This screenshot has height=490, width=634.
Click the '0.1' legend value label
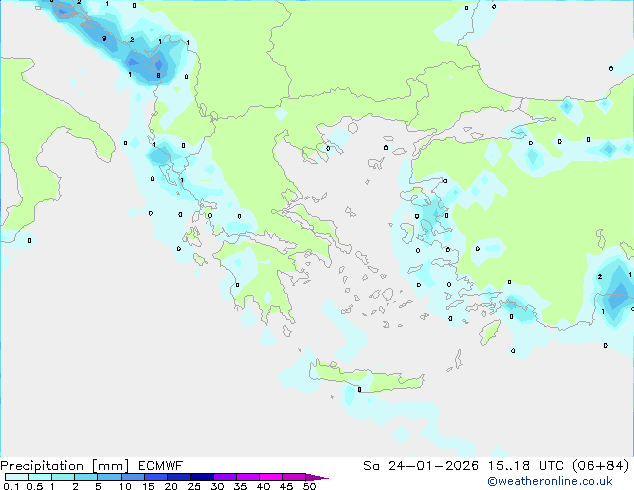pyautogui.click(x=11, y=486)
